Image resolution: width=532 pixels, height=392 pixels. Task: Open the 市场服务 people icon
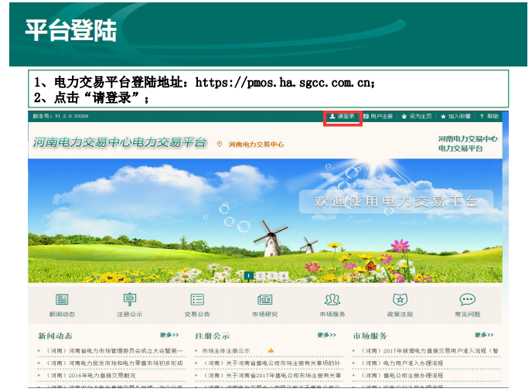pos(332,300)
